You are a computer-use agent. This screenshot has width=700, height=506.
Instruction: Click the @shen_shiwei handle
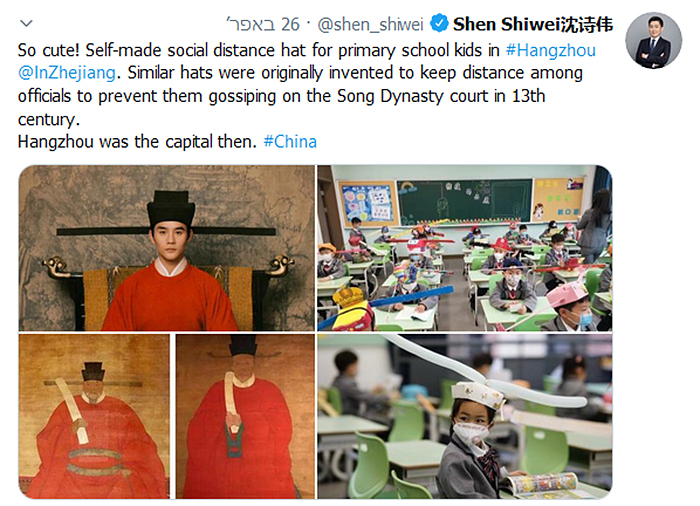(370, 25)
